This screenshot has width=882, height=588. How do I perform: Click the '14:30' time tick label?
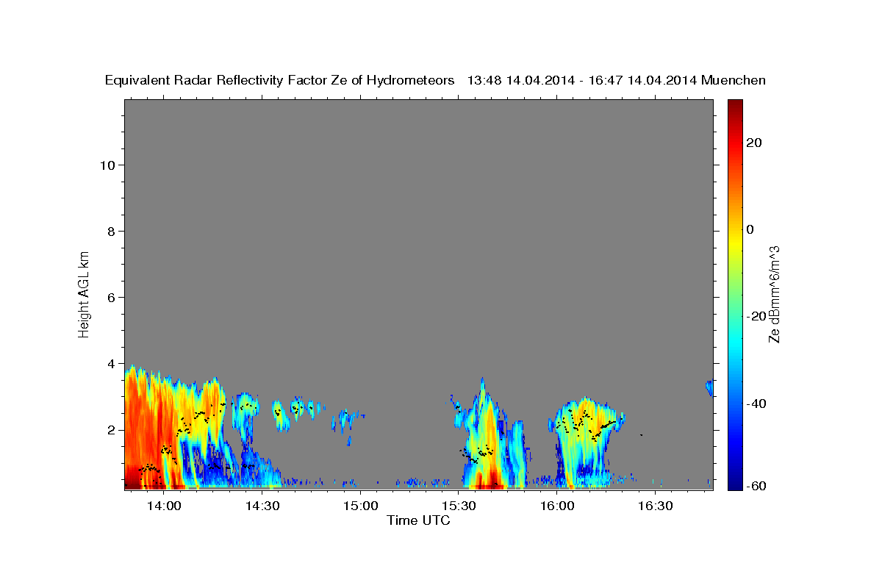pos(262,506)
